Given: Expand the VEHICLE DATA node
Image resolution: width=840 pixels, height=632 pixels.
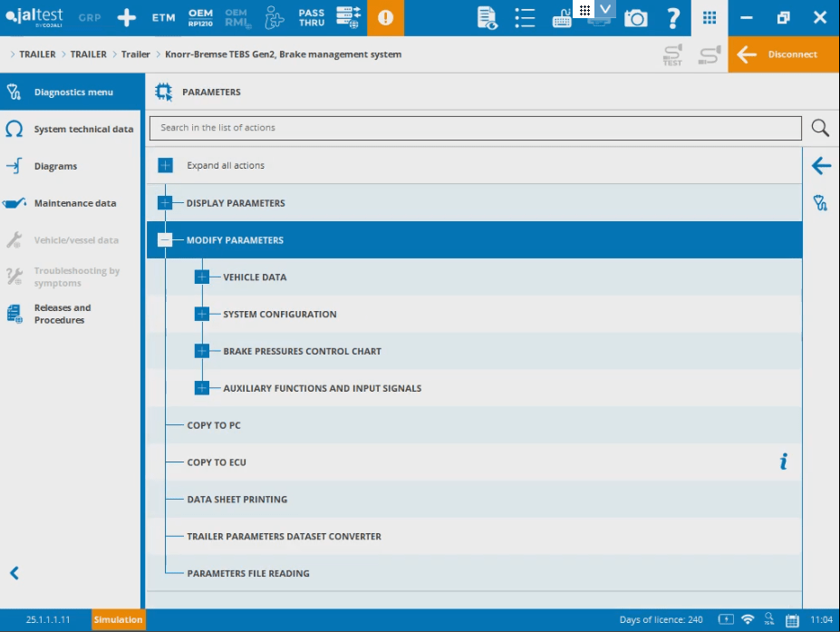Looking at the screenshot, I should click(202, 277).
